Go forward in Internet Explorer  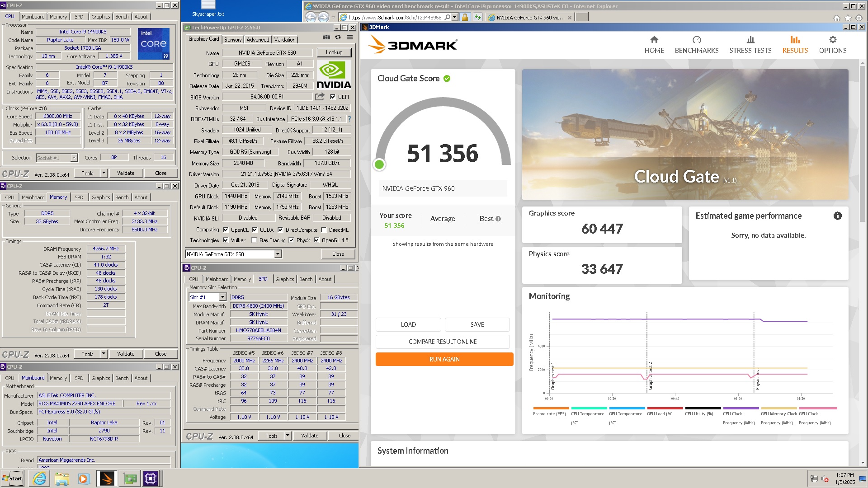[x=323, y=17]
